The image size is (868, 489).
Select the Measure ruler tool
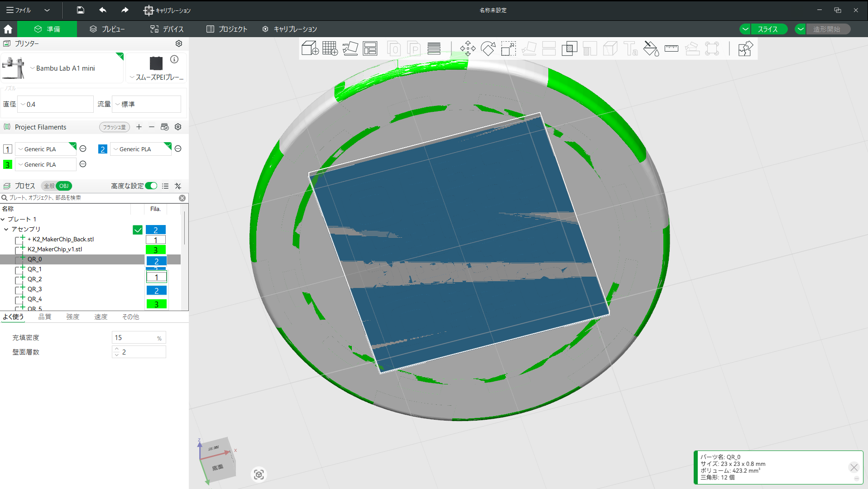click(x=671, y=48)
